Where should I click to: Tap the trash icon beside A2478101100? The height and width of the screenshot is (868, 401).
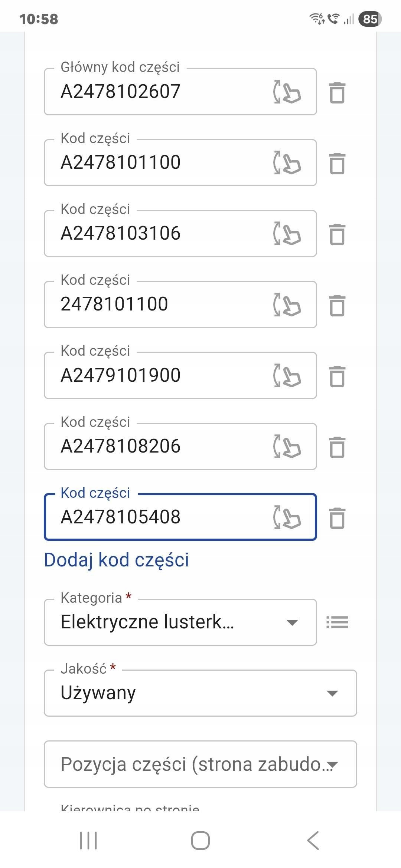coord(337,163)
